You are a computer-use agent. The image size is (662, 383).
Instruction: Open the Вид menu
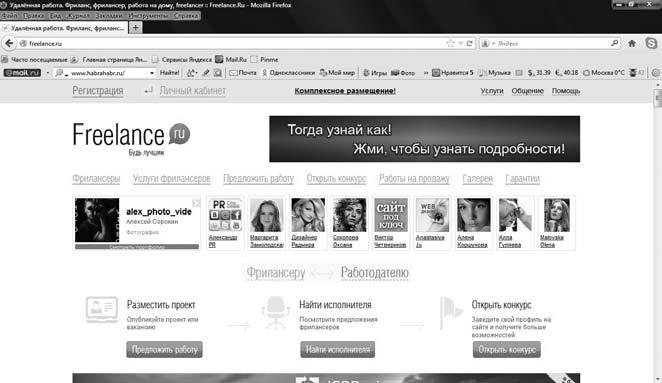pyautogui.click(x=55, y=16)
